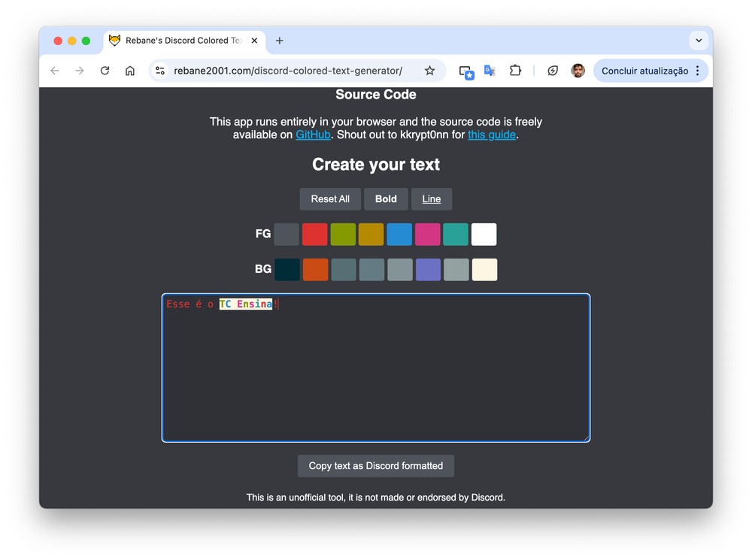Click inside the colored text editor area
The width and height of the screenshot is (752, 560).
pyautogui.click(x=375, y=376)
